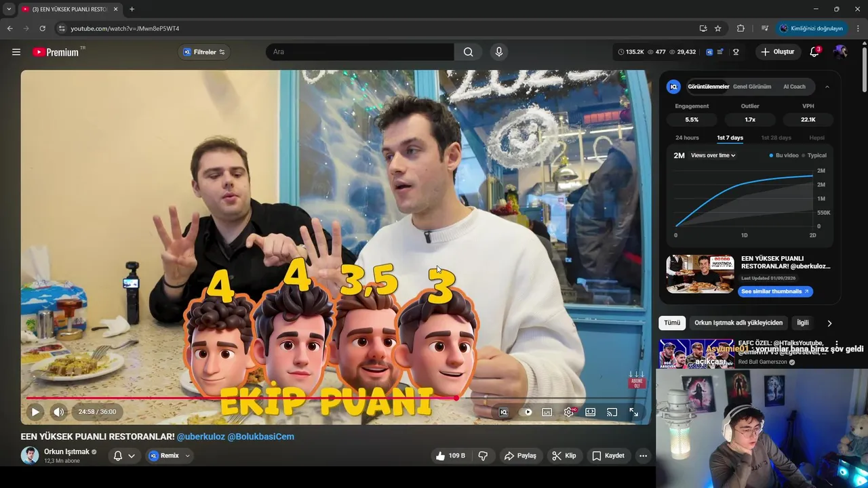
Task: Open the restaurant video thumbnail in vidIQ panel
Action: click(x=700, y=274)
